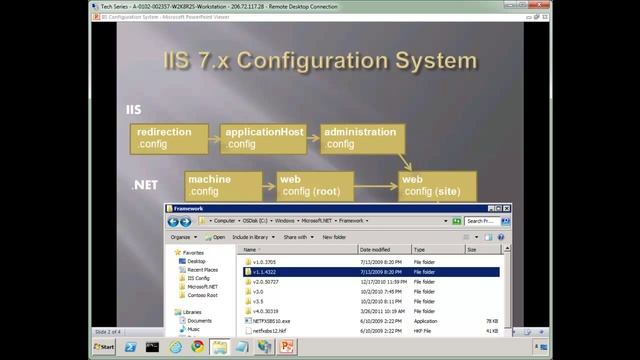Switch to Windows Explorer taskbar button
Screen dimensions: 640x360
pyautogui.click(x=220, y=347)
